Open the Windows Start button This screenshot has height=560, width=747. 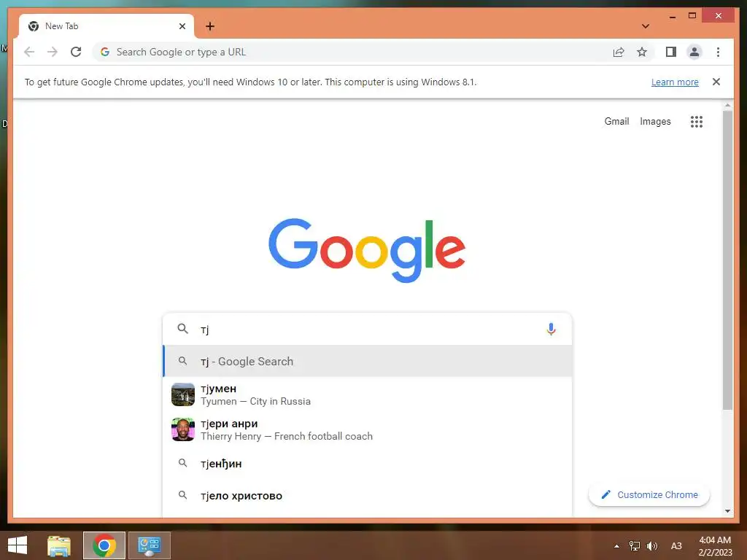point(18,545)
